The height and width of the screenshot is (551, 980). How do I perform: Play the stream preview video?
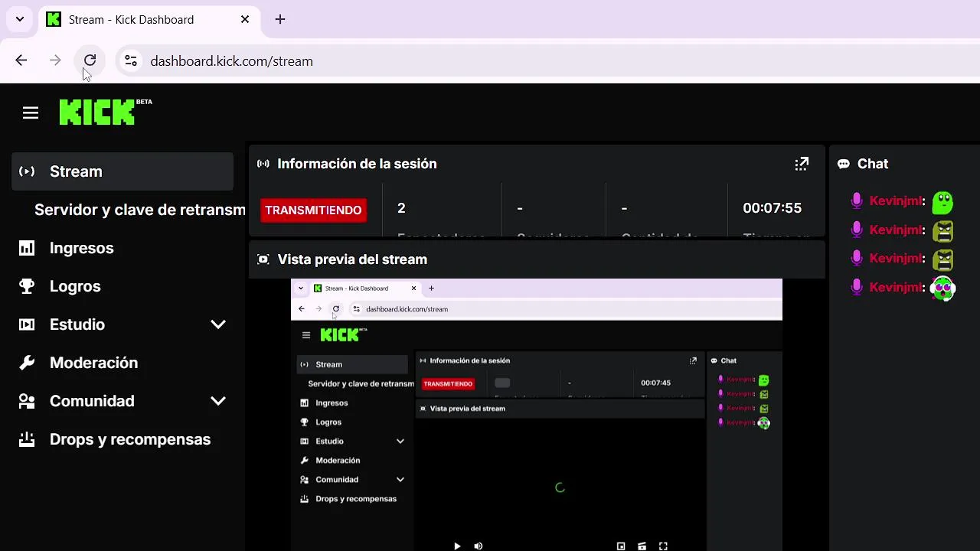point(457,546)
